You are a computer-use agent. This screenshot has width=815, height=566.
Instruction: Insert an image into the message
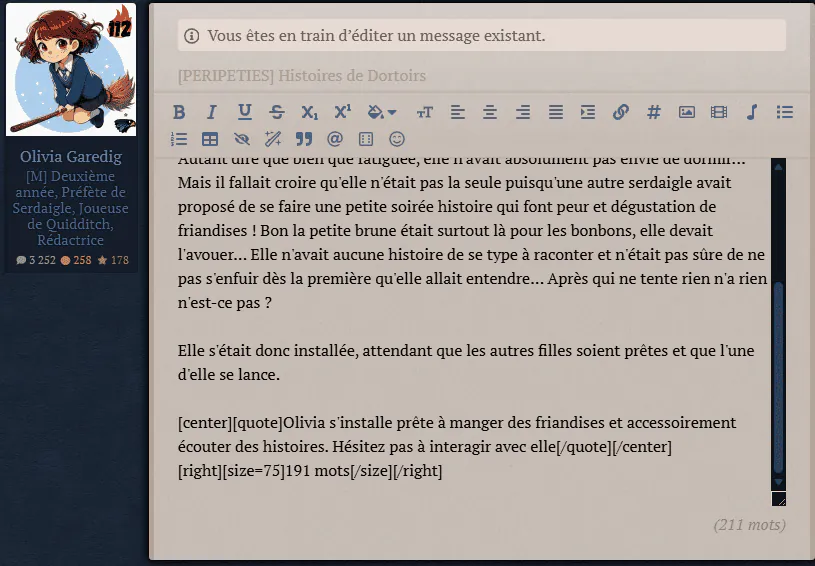[x=687, y=112]
